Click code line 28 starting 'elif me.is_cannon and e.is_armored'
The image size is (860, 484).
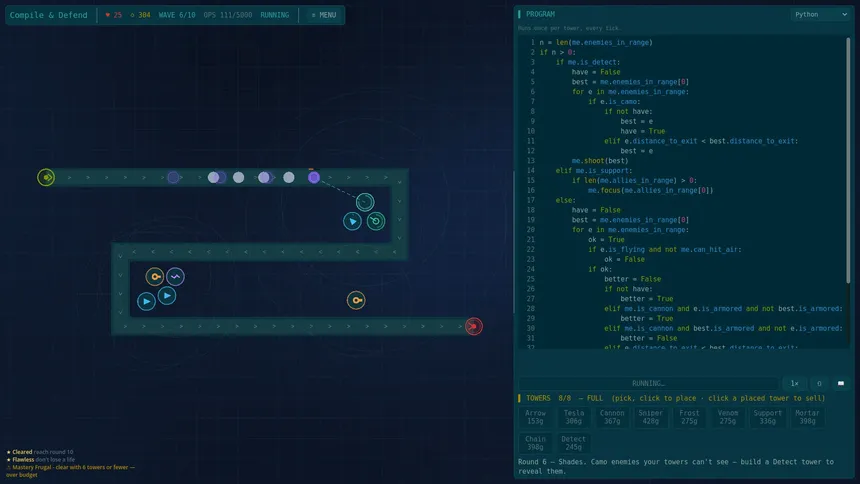click(x=723, y=309)
